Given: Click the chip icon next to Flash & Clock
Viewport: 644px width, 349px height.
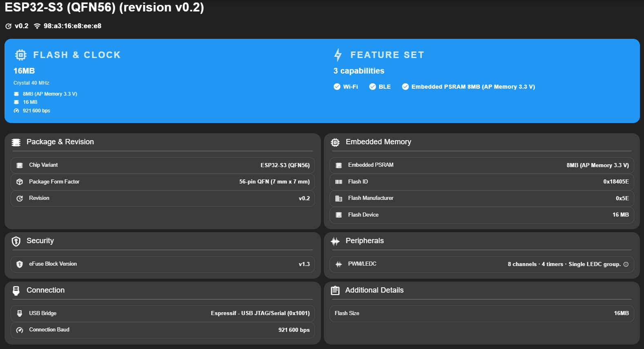Looking at the screenshot, I should pyautogui.click(x=21, y=55).
